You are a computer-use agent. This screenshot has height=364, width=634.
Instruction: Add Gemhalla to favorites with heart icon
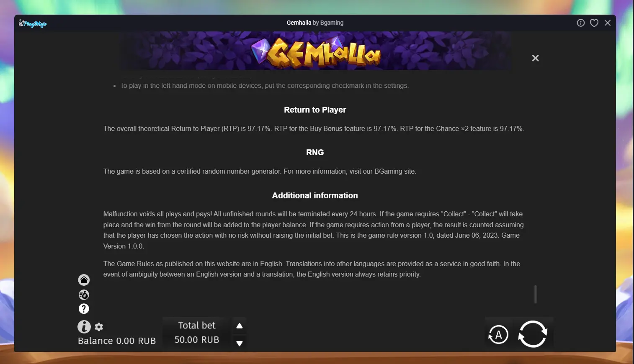[594, 23]
